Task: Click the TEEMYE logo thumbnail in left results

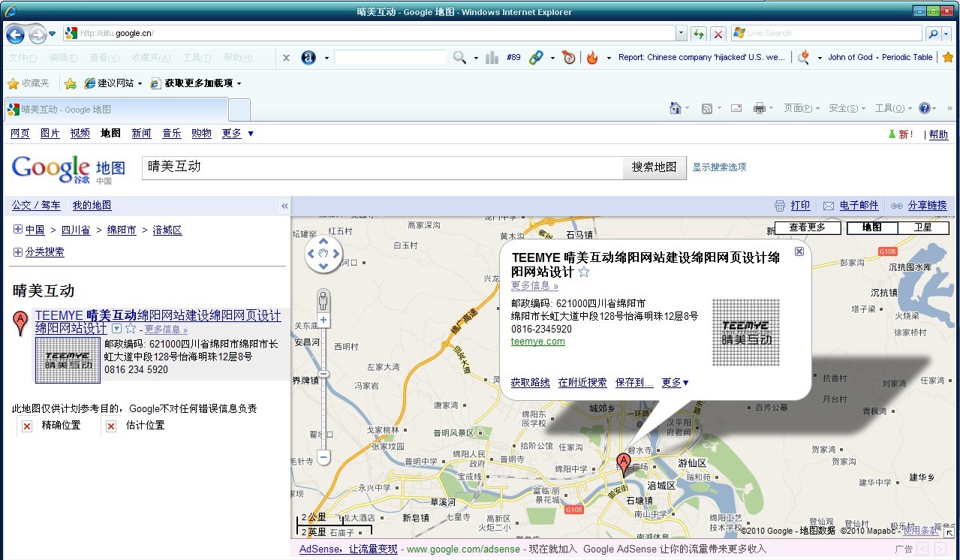Action: pyautogui.click(x=68, y=360)
